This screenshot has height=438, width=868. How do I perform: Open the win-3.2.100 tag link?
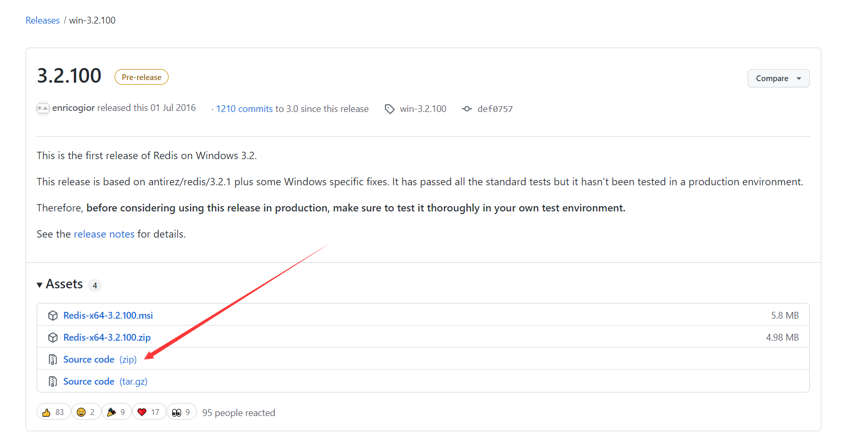[x=423, y=109]
